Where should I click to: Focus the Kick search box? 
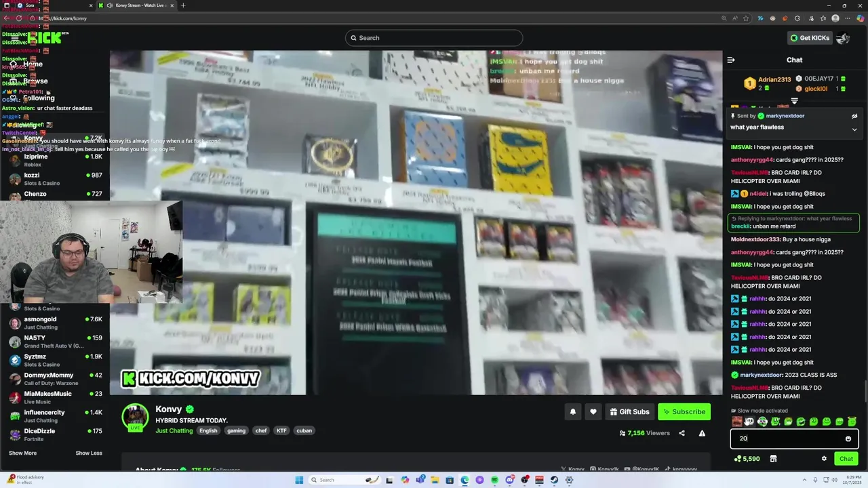coord(434,38)
